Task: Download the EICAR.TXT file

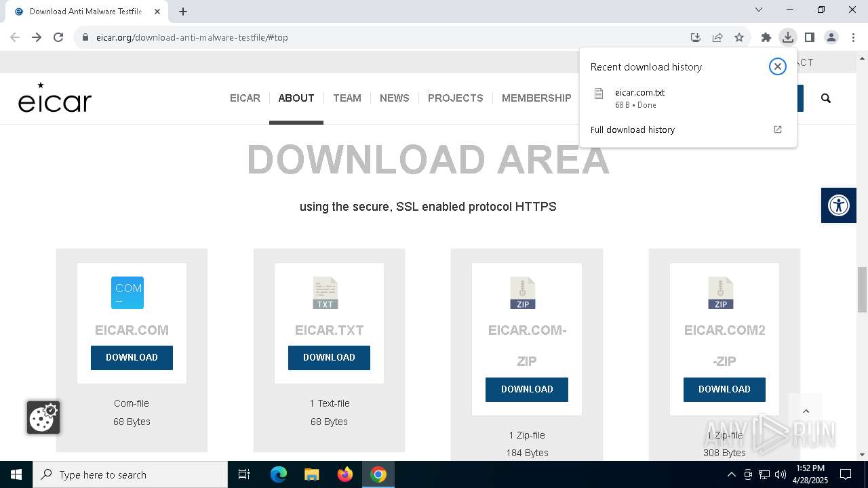Action: [x=329, y=357]
